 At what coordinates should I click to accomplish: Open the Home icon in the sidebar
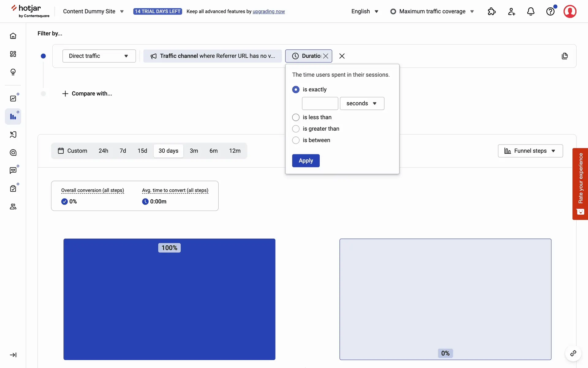coord(13,36)
